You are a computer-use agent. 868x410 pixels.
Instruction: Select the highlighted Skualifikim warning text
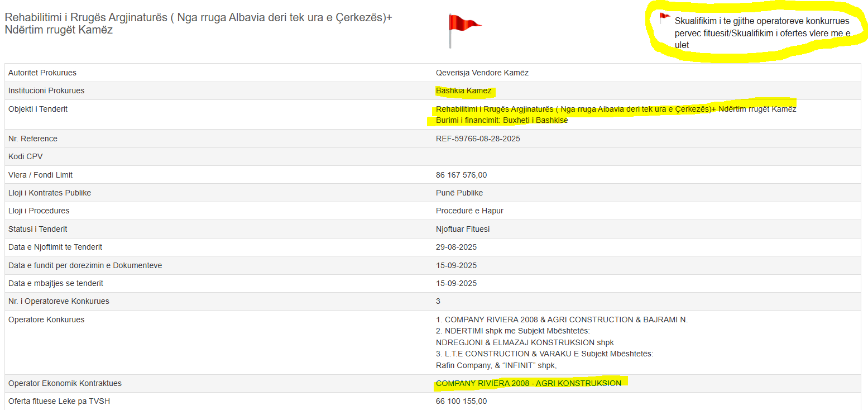761,33
